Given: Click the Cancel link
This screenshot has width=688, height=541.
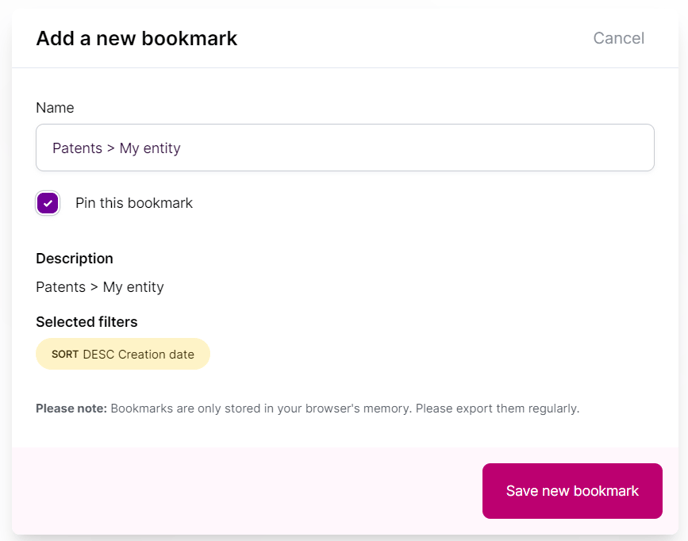Looking at the screenshot, I should pos(618,38).
